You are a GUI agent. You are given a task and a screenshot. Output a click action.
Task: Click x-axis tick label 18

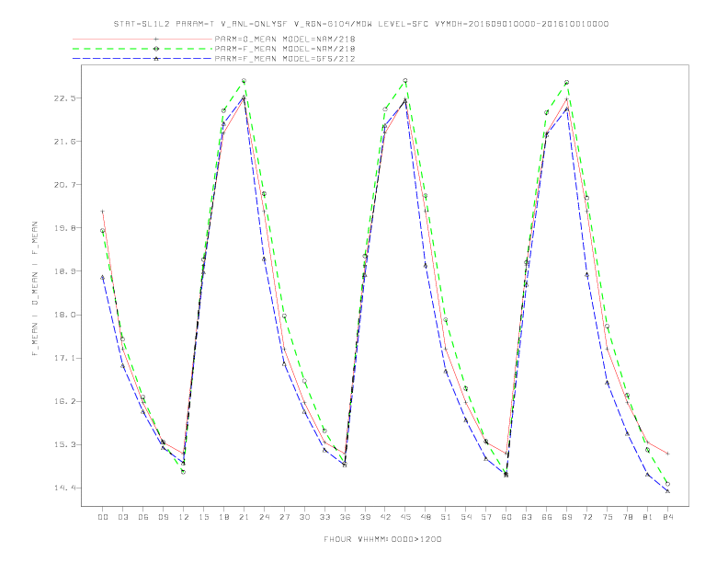(x=223, y=517)
